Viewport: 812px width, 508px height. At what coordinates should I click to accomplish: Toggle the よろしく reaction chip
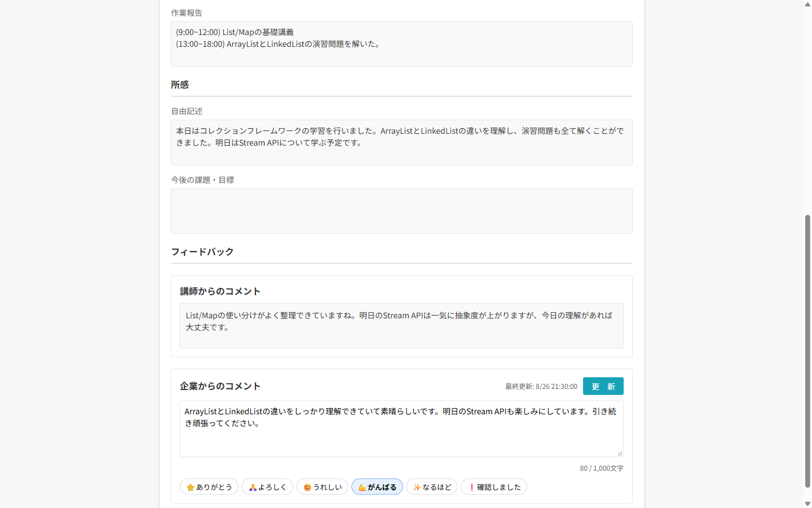(x=267, y=487)
